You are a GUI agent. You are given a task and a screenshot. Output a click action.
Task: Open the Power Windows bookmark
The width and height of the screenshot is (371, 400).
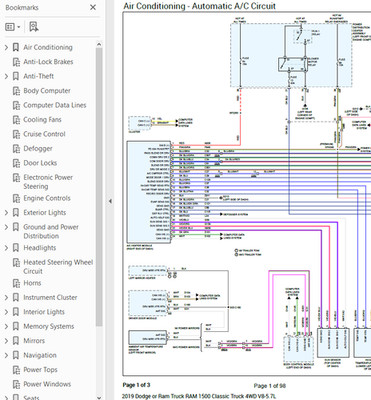[x=47, y=384]
